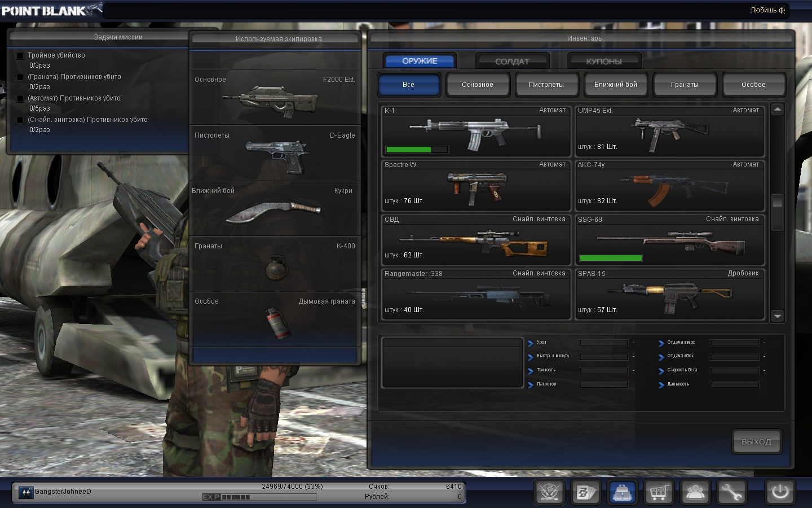The width and height of the screenshot is (812, 508).
Task: Click the Рублей balance value
Action: click(x=459, y=497)
